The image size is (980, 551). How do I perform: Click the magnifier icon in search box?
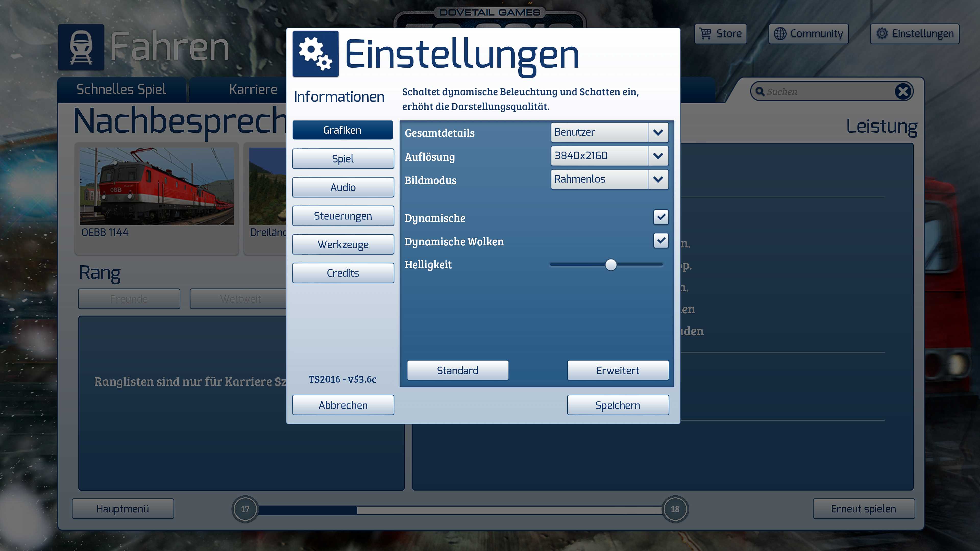pyautogui.click(x=760, y=92)
